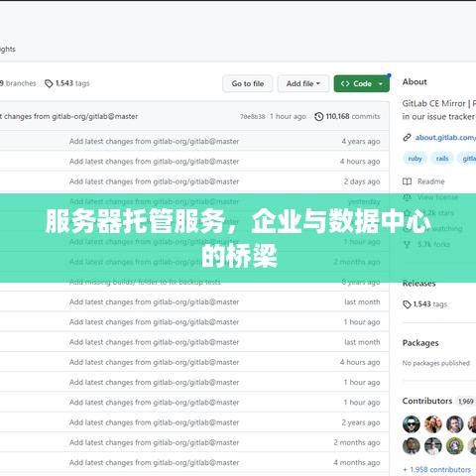476x476 pixels.
Task: Click the 1 hour ago timestamp beside 70e8b38
Action: tap(288, 116)
